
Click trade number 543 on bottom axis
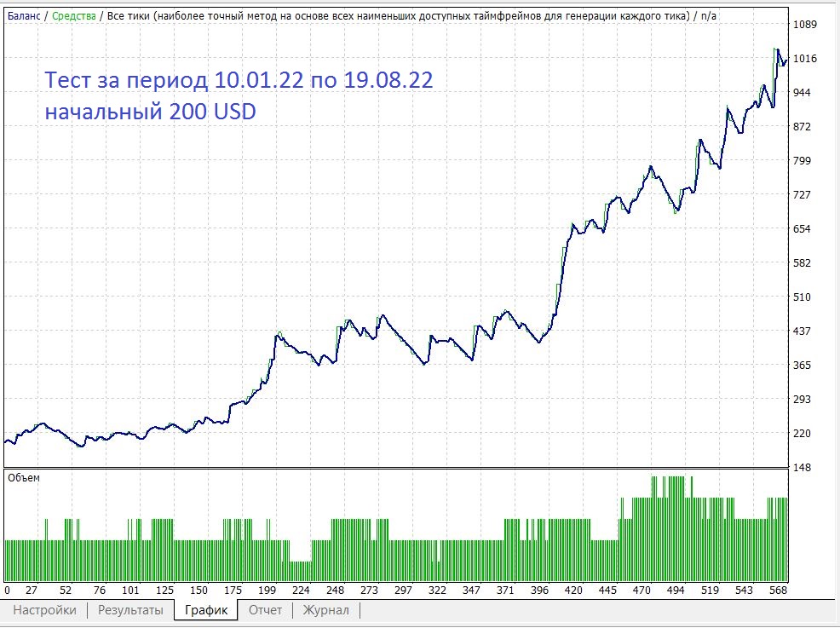pyautogui.click(x=744, y=590)
